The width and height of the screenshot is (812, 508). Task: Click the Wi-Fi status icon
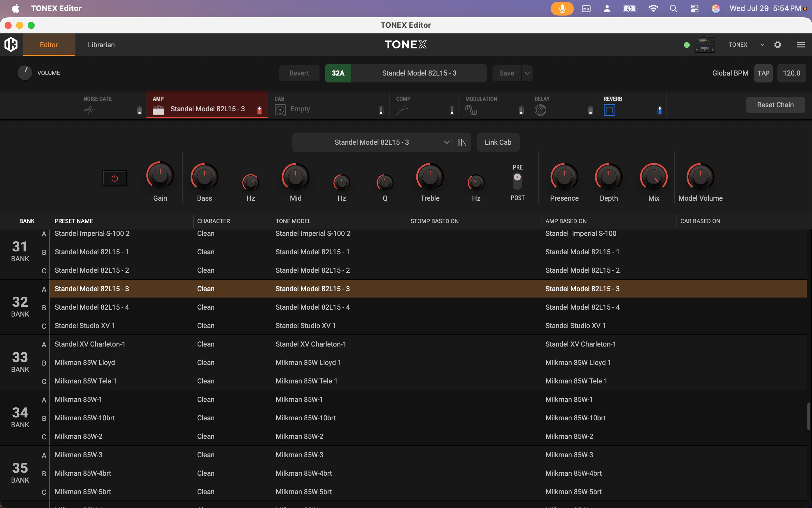[653, 8]
